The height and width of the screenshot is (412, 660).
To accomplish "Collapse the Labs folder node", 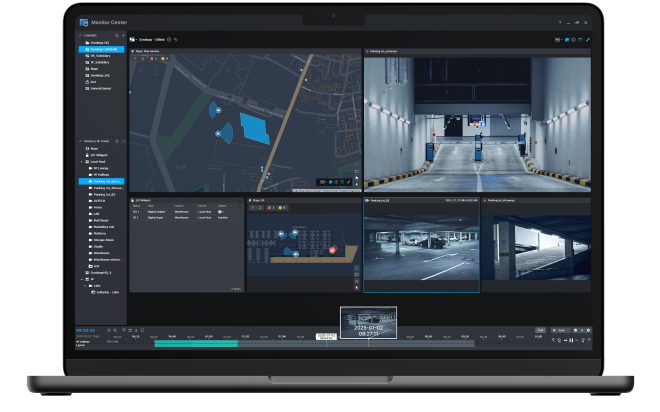I will (x=85, y=286).
